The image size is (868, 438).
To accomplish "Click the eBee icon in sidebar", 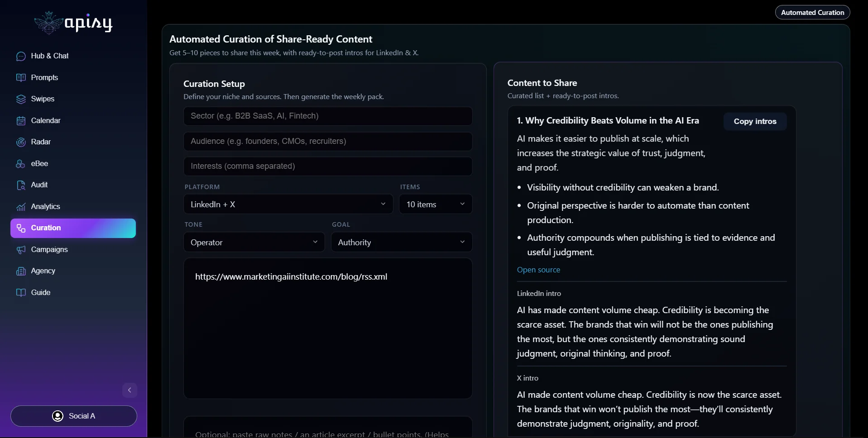I will [21, 163].
